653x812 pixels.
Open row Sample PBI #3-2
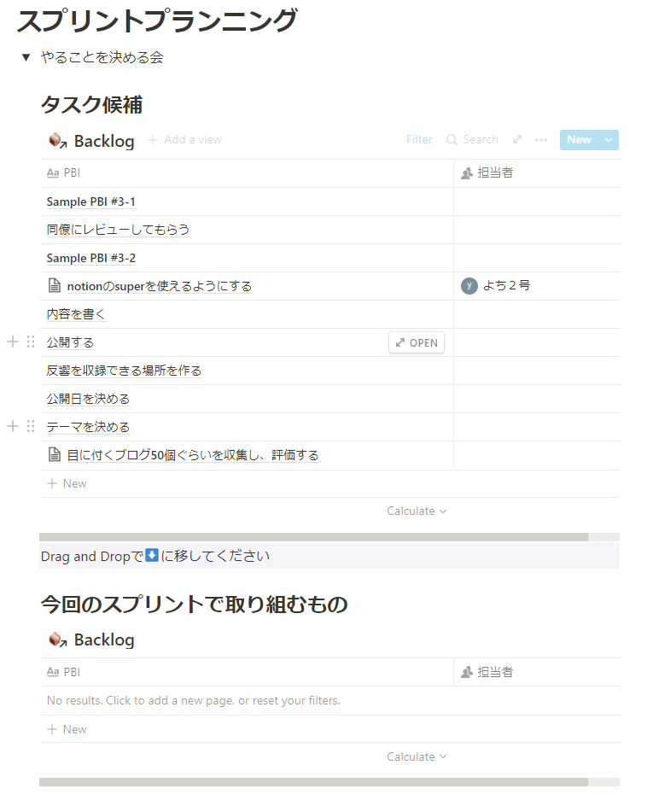(x=91, y=259)
